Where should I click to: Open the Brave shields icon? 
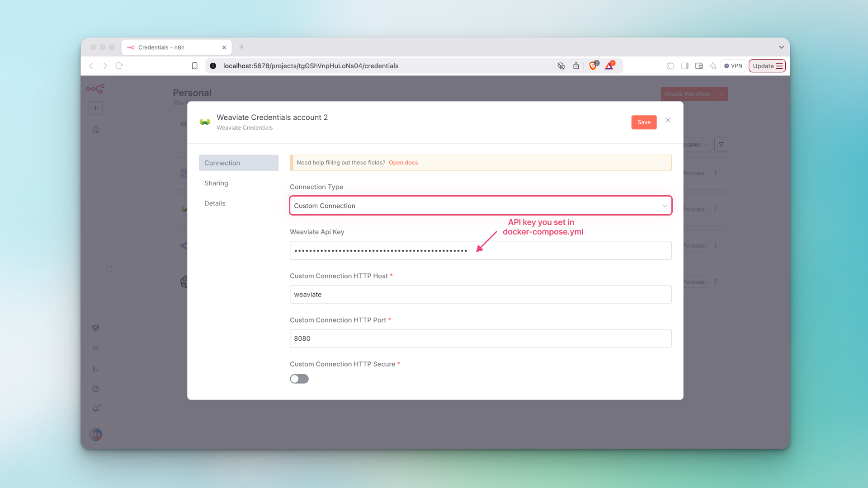tap(593, 66)
